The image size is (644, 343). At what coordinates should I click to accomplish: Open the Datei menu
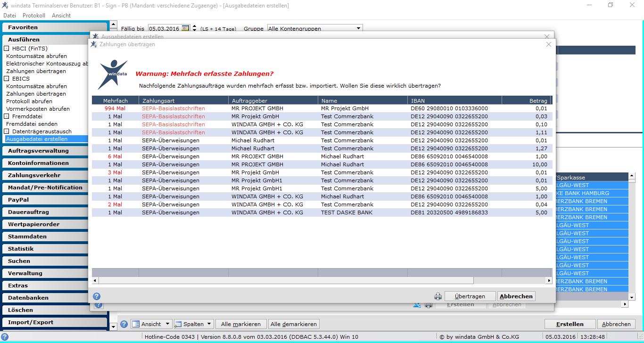point(9,16)
